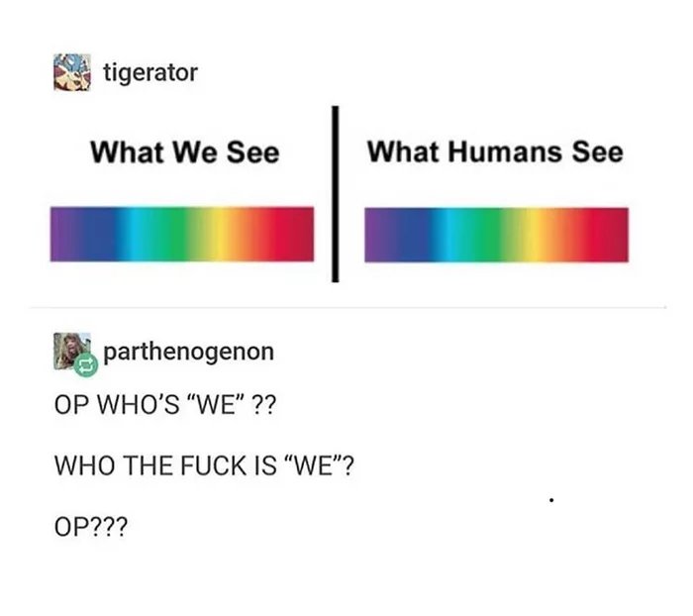693x616 pixels.
Task: Click the small black dot near the reply
Action: click(x=551, y=500)
